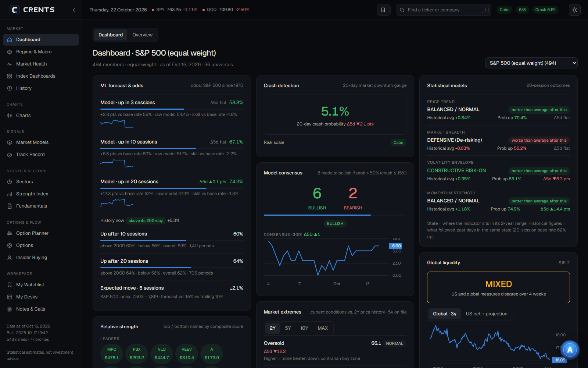This screenshot has width=588, height=368.
Task: Focus the Find a ticker or company search
Action: 443,10
